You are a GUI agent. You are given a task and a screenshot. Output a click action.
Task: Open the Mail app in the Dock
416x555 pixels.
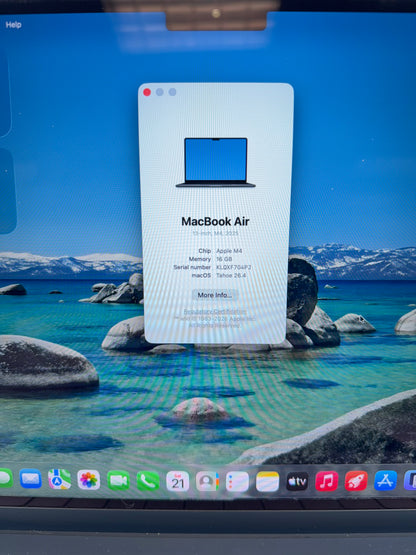coord(30,479)
